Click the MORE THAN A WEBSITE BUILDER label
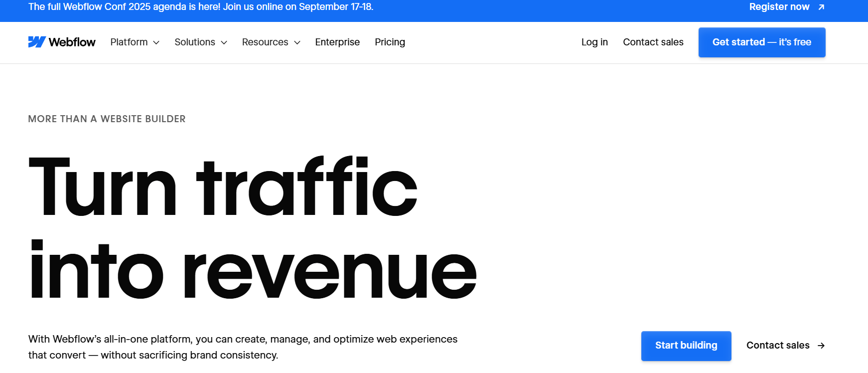Screen dimensions: 868x373 click(x=107, y=119)
